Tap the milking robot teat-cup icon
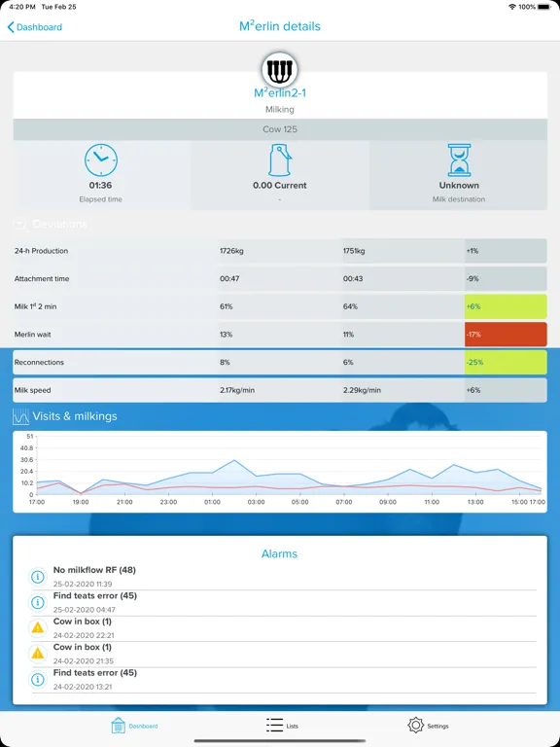This screenshot has height=747, width=560. point(280,70)
